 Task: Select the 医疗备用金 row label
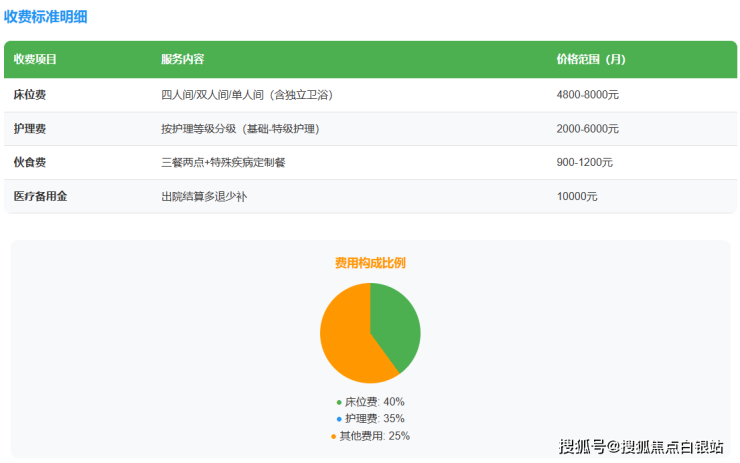click(x=41, y=196)
